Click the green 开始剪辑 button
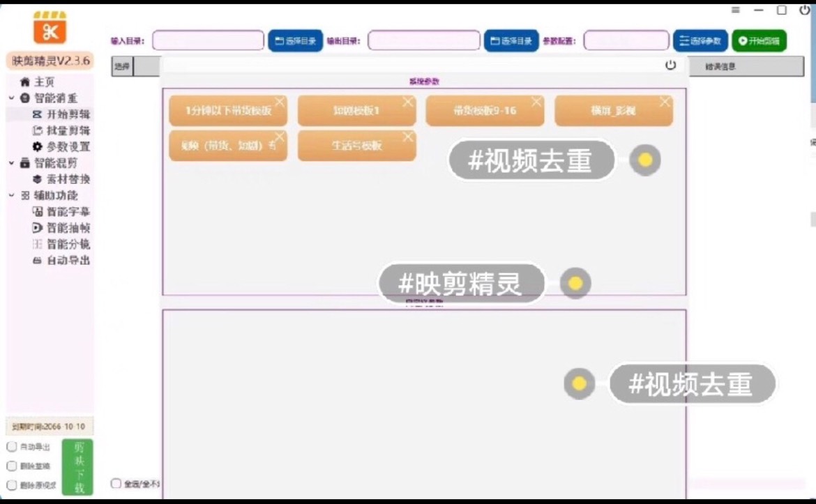Viewport: 816px width, 504px height. 760,40
